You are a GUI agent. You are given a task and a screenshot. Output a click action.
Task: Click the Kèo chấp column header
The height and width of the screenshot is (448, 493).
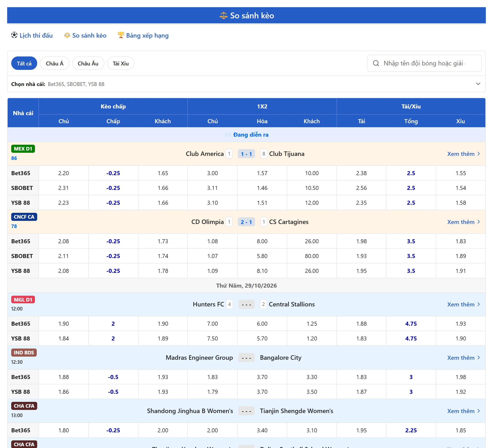click(113, 106)
